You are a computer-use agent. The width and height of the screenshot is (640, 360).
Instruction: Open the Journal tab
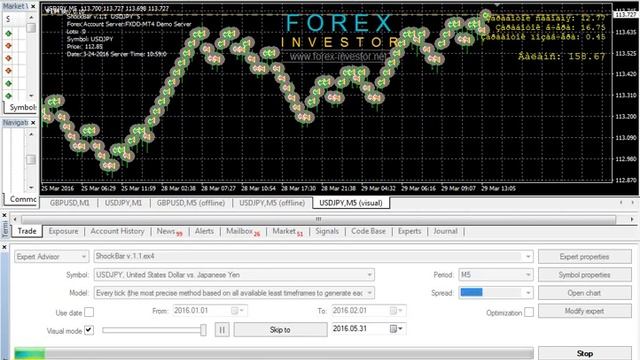pyautogui.click(x=445, y=231)
